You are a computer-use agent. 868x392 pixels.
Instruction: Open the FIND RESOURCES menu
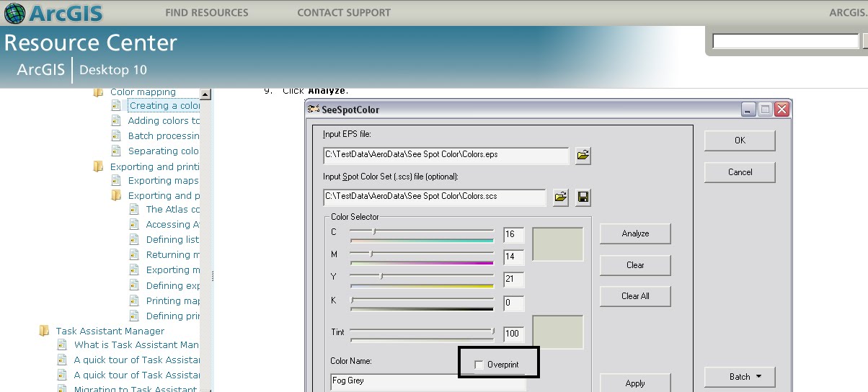[x=206, y=12]
